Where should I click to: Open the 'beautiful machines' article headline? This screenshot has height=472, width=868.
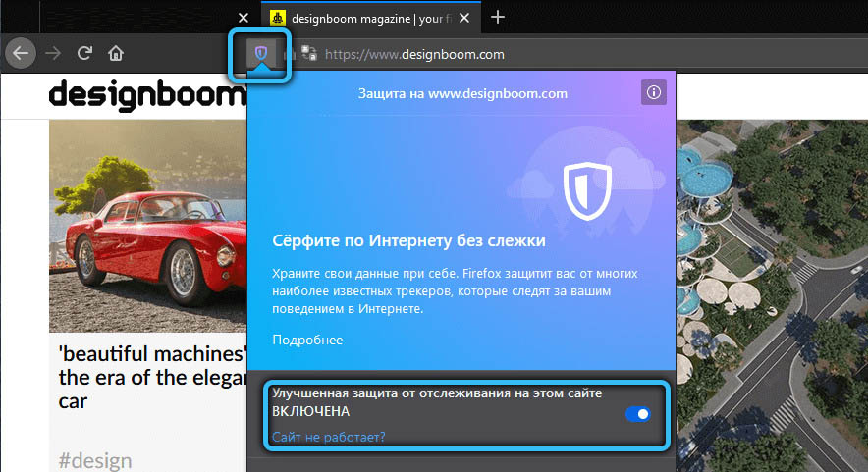click(147, 376)
